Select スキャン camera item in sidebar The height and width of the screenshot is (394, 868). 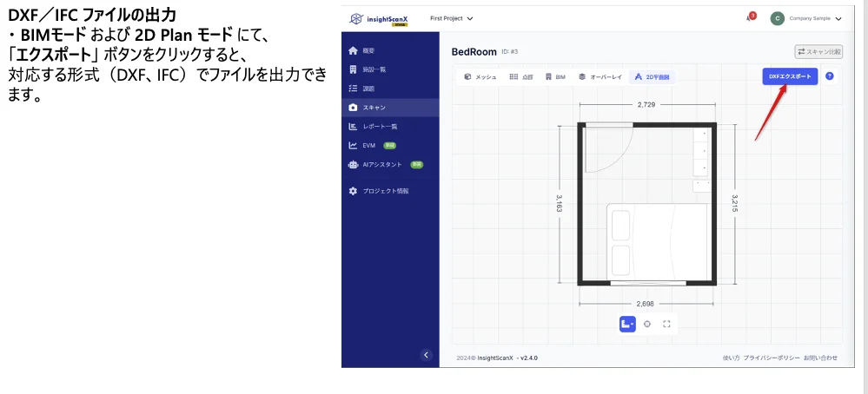click(x=390, y=108)
